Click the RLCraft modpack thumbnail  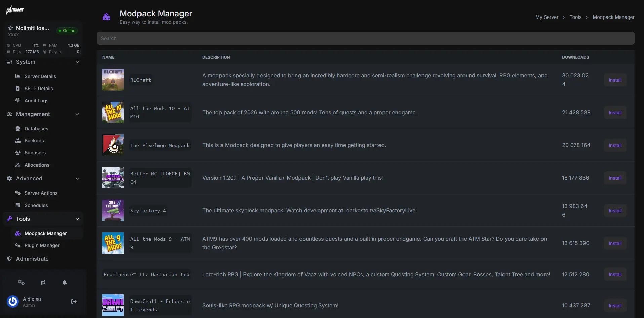pyautogui.click(x=113, y=80)
